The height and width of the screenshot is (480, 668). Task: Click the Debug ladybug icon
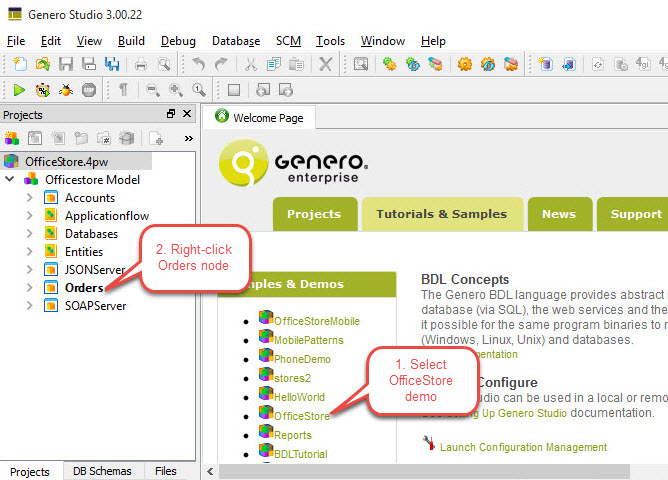pos(66,90)
